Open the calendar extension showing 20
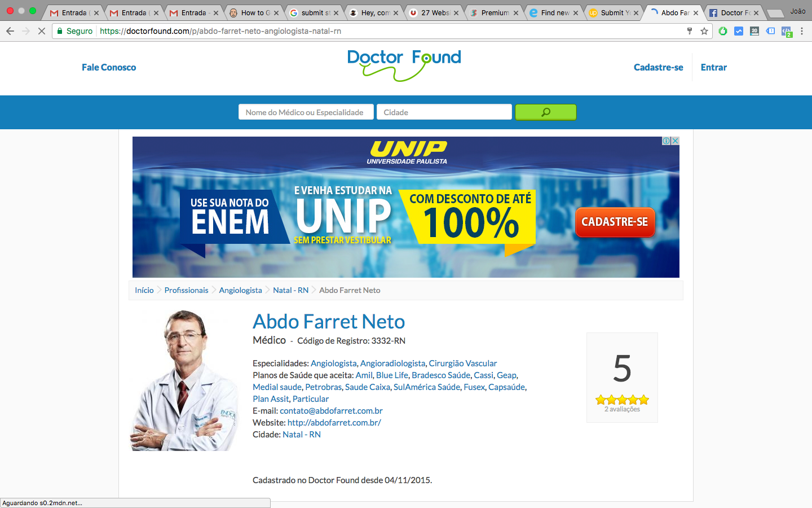The width and height of the screenshot is (812, 508). [x=754, y=31]
